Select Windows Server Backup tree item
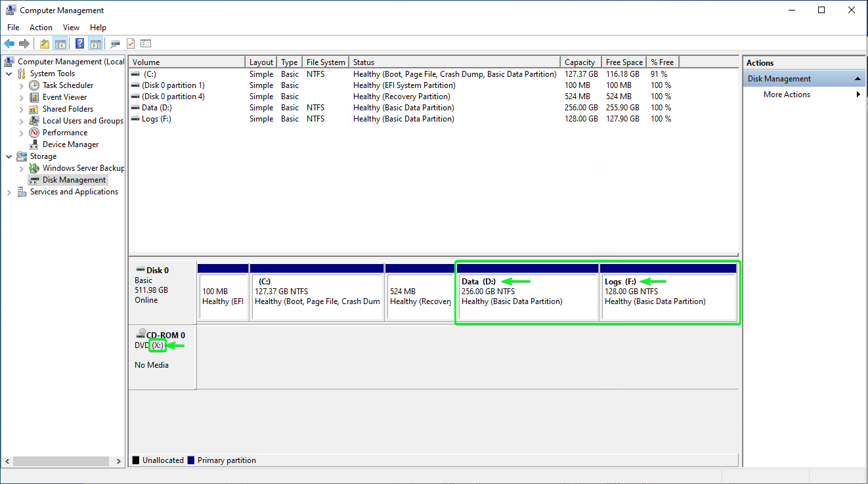The image size is (868, 484). pos(83,168)
